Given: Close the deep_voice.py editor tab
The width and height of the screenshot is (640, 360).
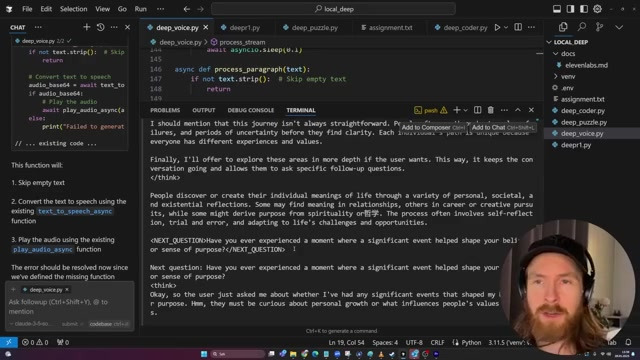Looking at the screenshot, I should point(206,27).
